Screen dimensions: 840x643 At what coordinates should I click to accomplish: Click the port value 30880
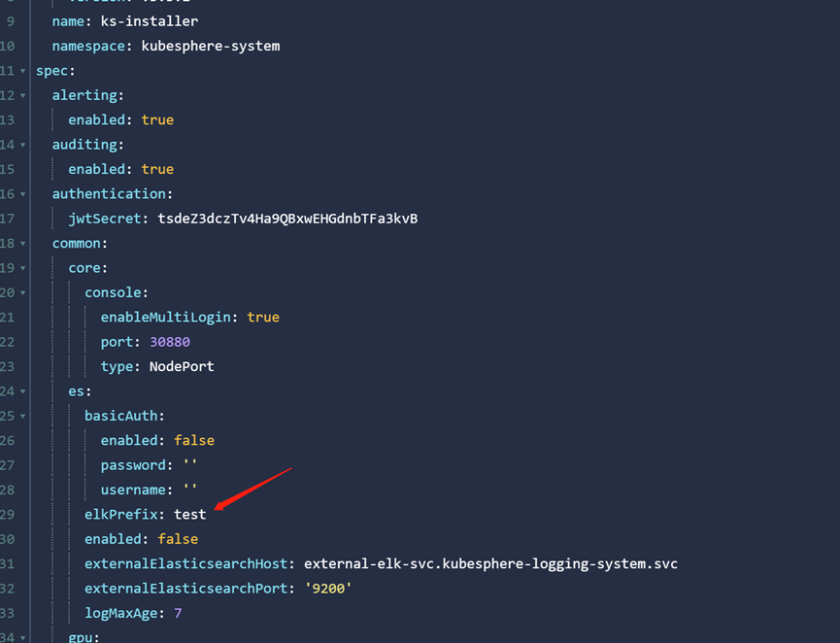(x=170, y=342)
